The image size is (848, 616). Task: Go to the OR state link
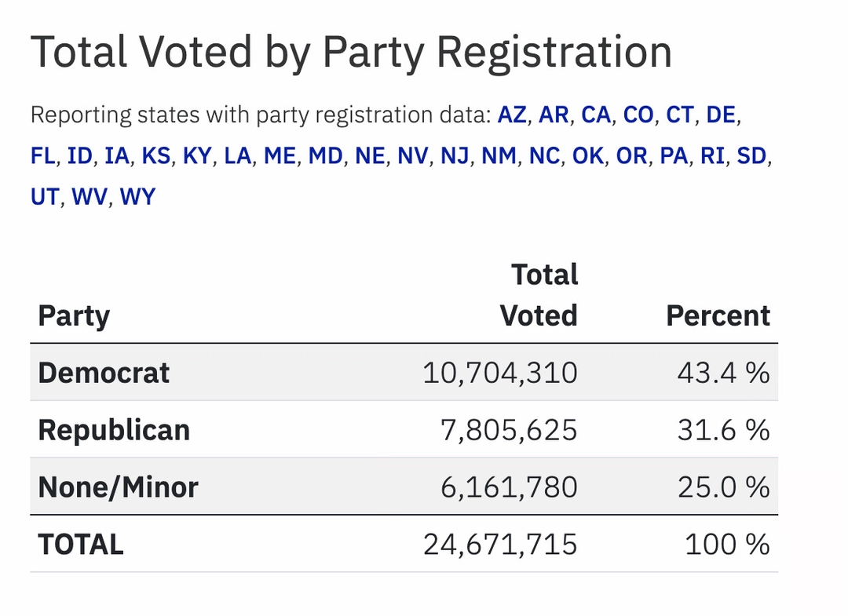tap(631, 155)
